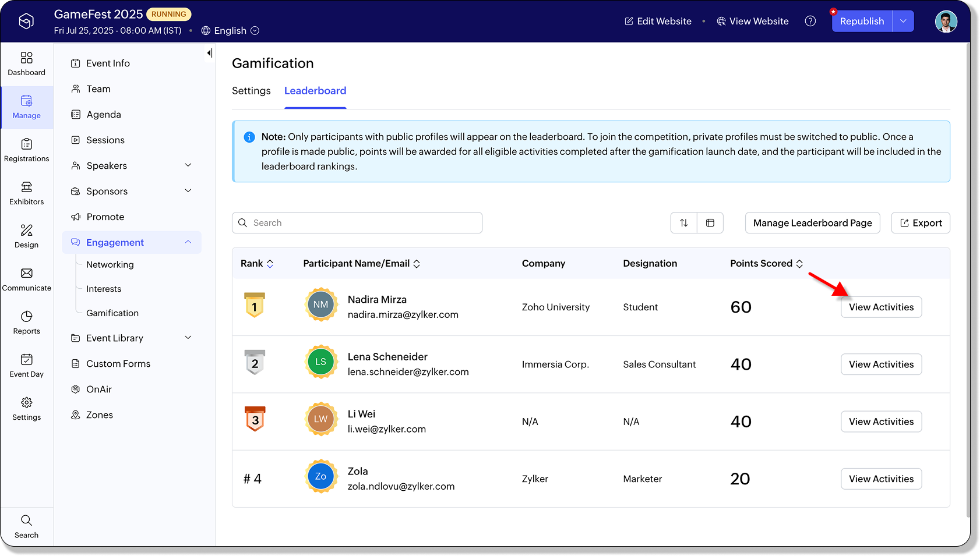Expand the Sponsors submenu
This screenshot has height=556, width=980.
[188, 191]
